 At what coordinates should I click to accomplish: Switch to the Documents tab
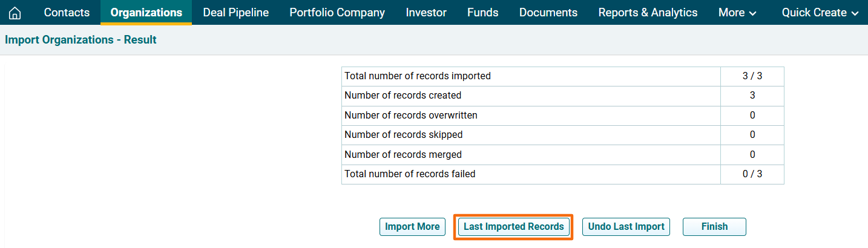pyautogui.click(x=548, y=13)
